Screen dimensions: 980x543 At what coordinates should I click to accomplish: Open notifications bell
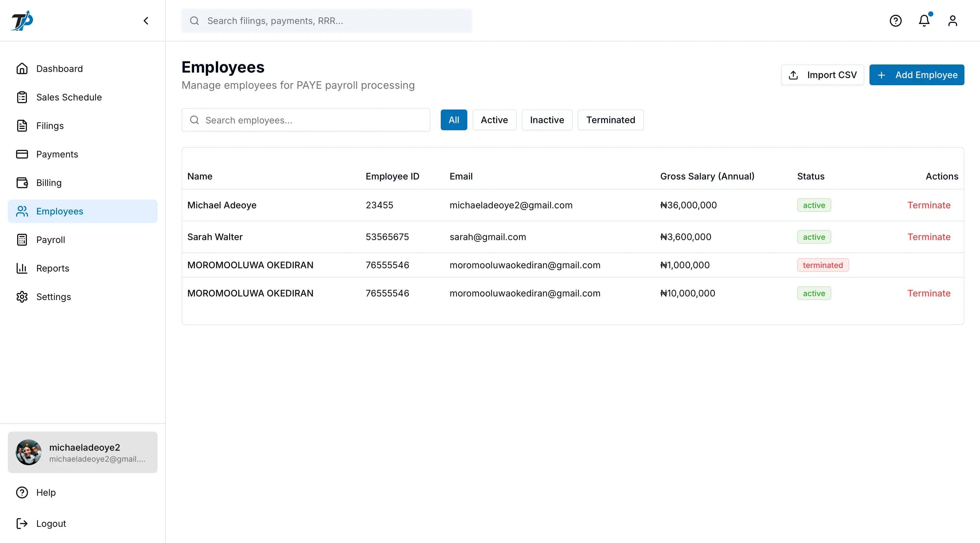(x=924, y=20)
